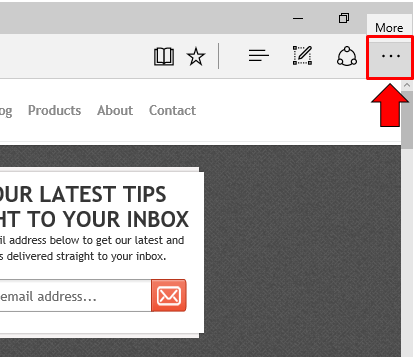This screenshot has width=417, height=360.
Task: Minimize the browser window
Action: point(298,18)
